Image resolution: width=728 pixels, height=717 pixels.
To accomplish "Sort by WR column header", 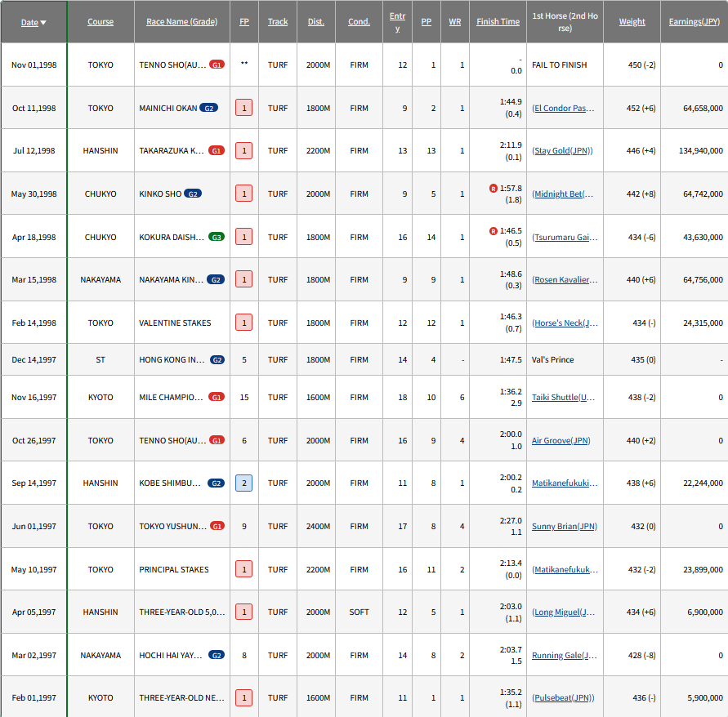I will 455,22.
